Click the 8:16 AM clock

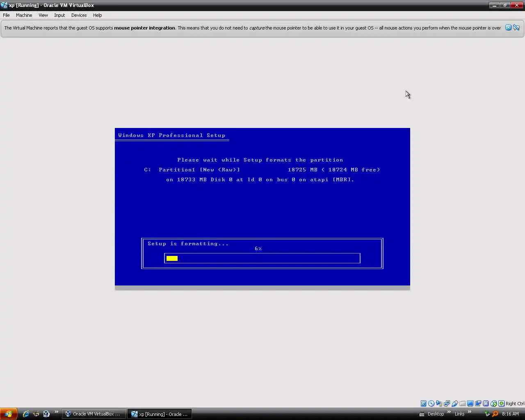click(510, 414)
